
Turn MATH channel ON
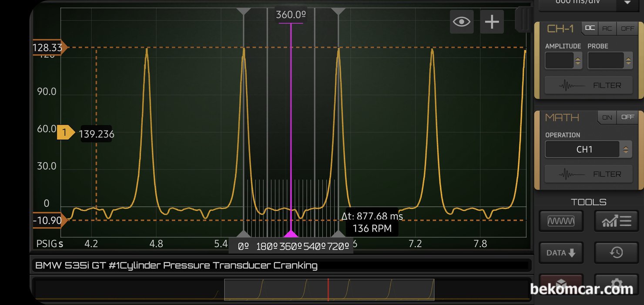click(607, 117)
